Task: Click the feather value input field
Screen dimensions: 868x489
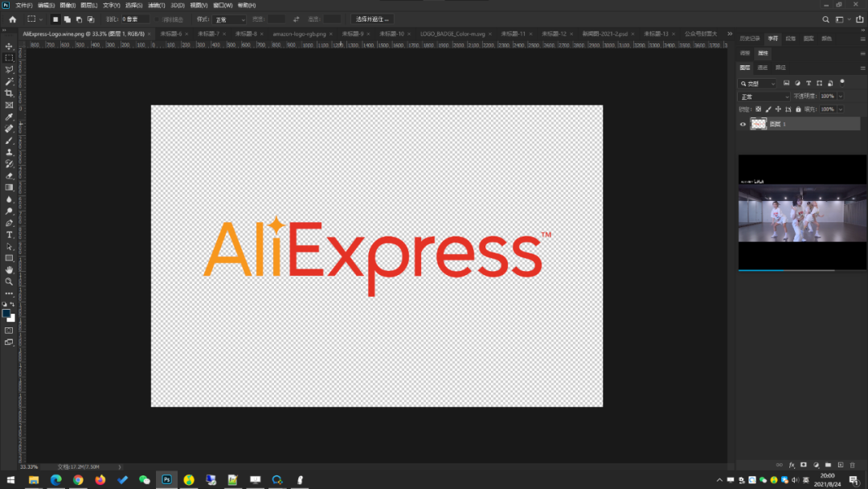Action: tap(136, 19)
